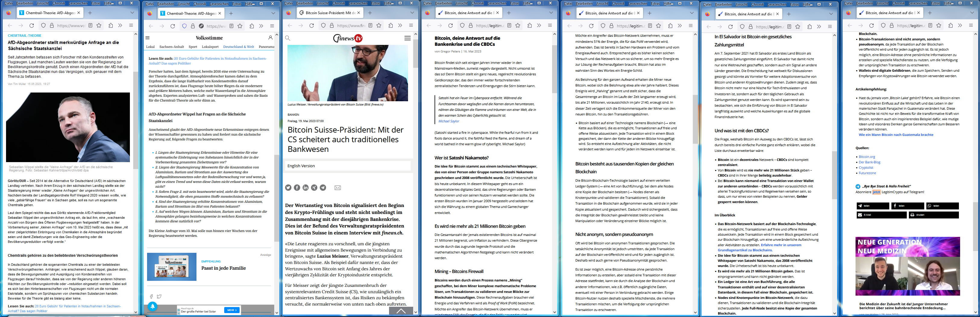Screen dimensions: 980x317
Task: Open Chronik menu in the finews window
Action: pyautogui.click(x=339, y=3)
